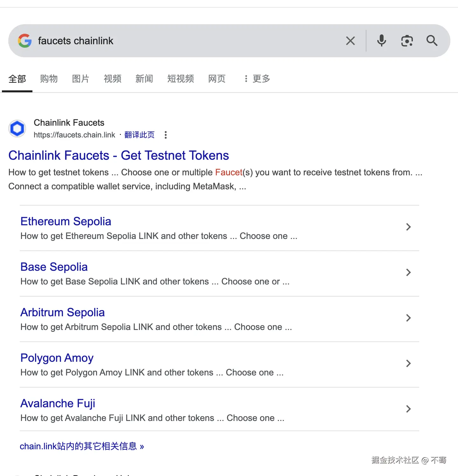Click the 翻译此页 translate link
Viewport: 458px width, 476px height.
click(x=139, y=135)
